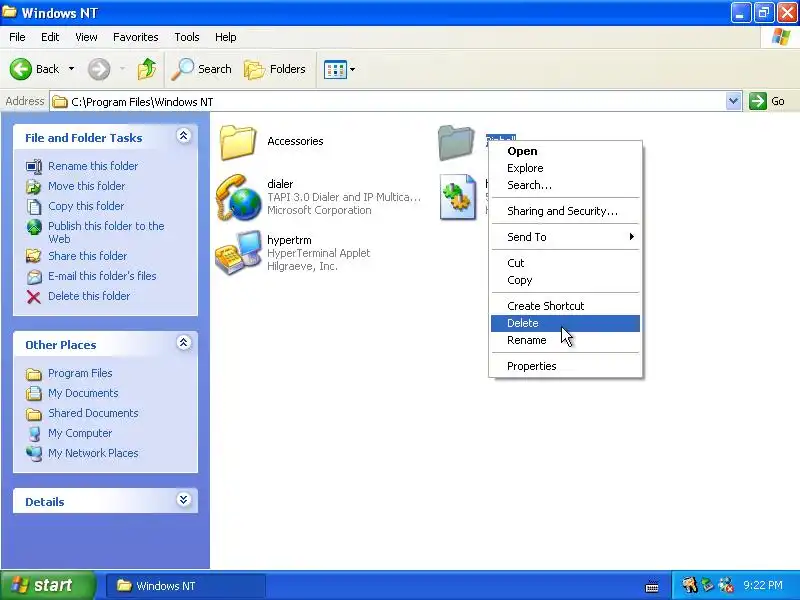Choose Copy from the context menu

565,280
